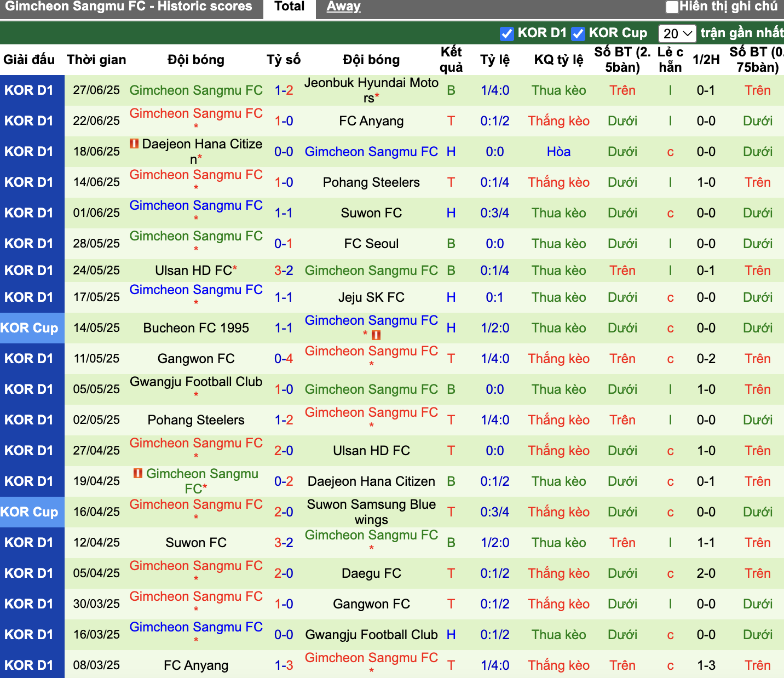The width and height of the screenshot is (784, 678).
Task: Open Jeju SK FC team link
Action: (371, 297)
